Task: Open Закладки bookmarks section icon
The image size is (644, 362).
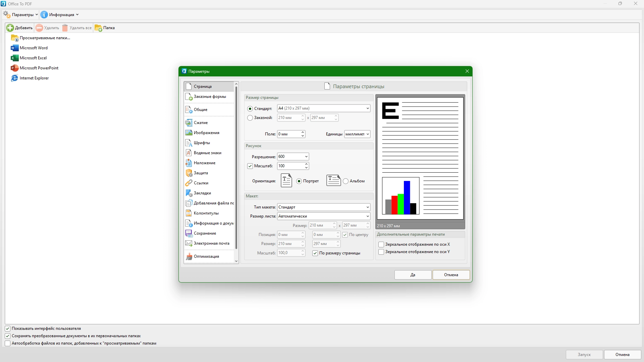Action: pos(189,193)
